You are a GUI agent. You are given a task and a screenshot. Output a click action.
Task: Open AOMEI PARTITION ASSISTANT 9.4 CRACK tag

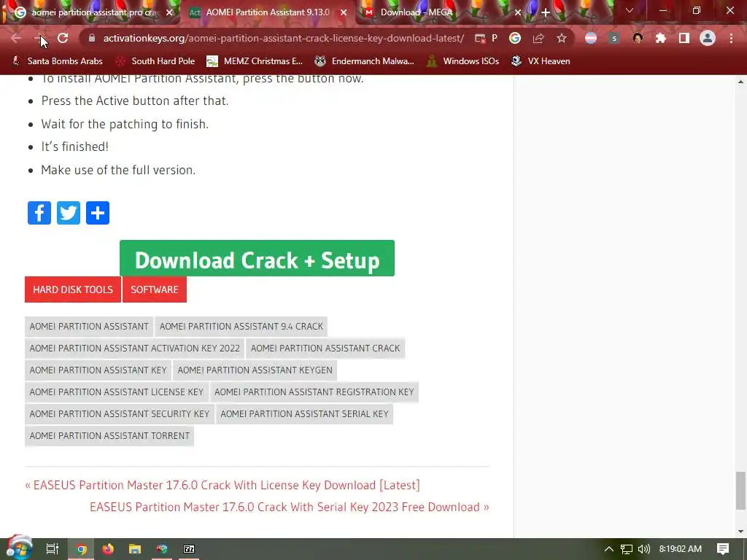[241, 326]
